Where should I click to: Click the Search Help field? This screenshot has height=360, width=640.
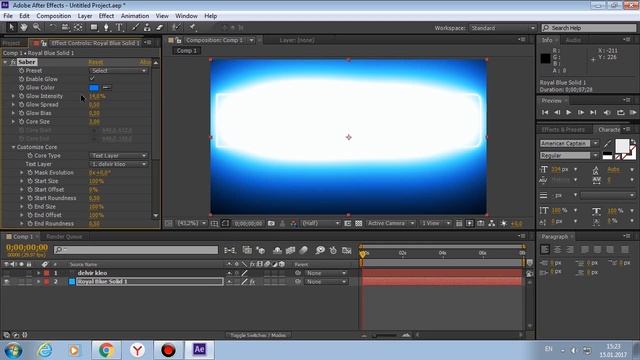tap(589, 28)
